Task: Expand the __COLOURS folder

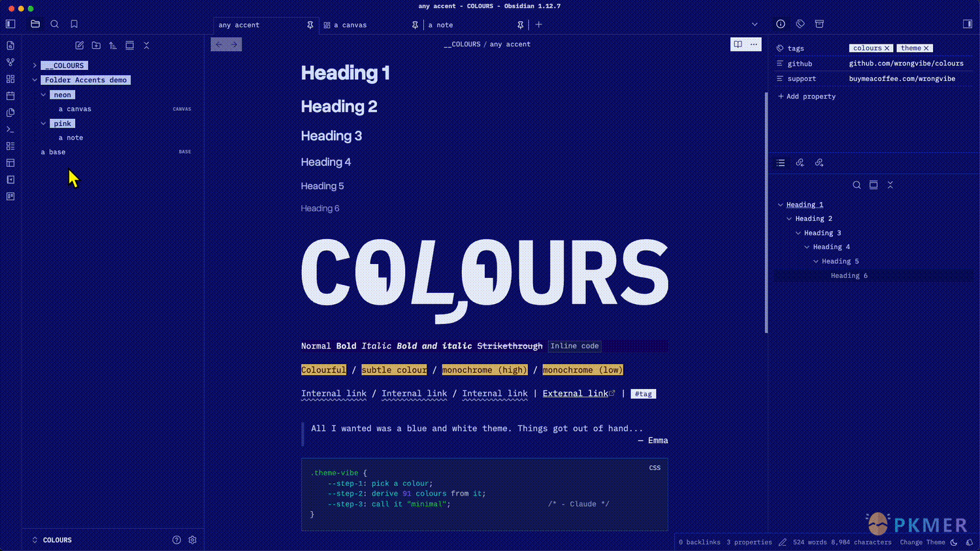Action: 35,66
